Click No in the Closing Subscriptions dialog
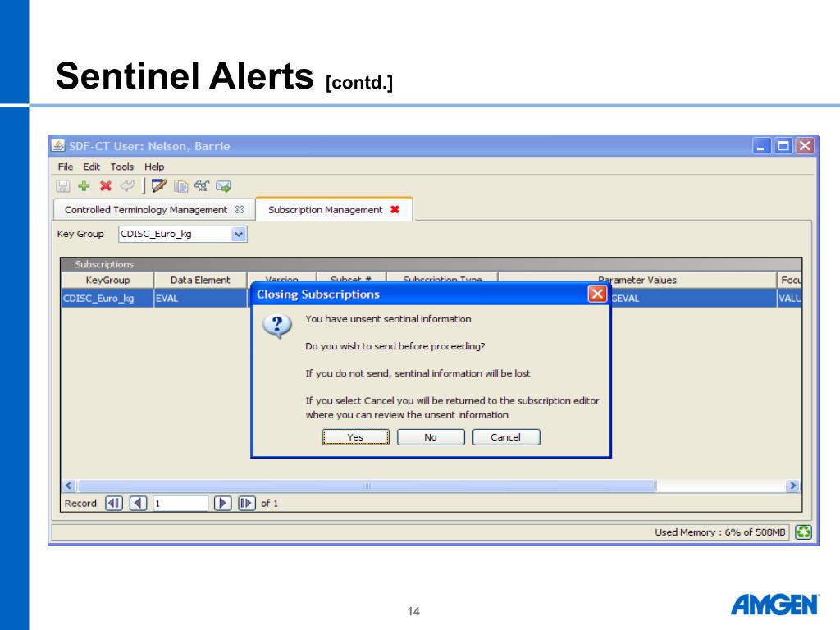This screenshot has height=630, width=840. coord(431,437)
